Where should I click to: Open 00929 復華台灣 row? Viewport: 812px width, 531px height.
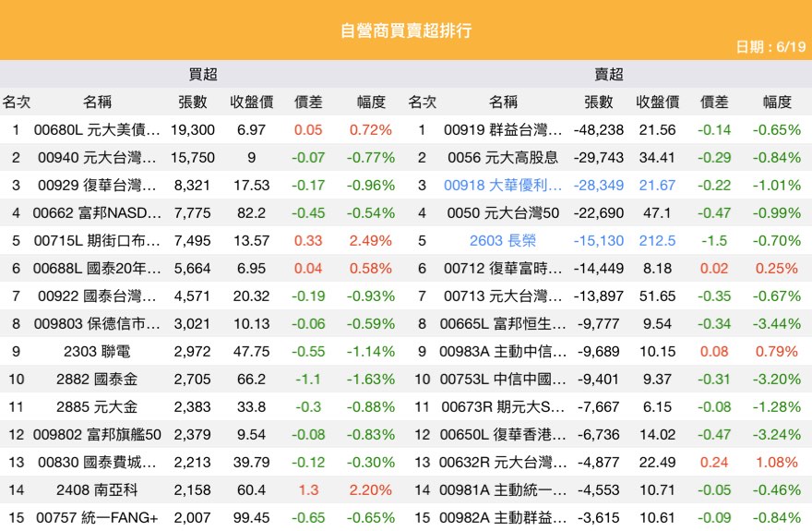click(97, 185)
